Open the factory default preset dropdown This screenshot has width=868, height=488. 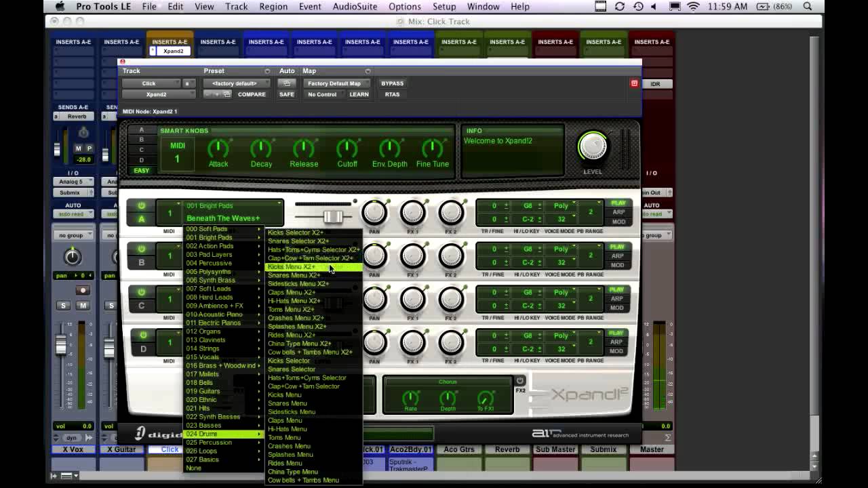237,83
